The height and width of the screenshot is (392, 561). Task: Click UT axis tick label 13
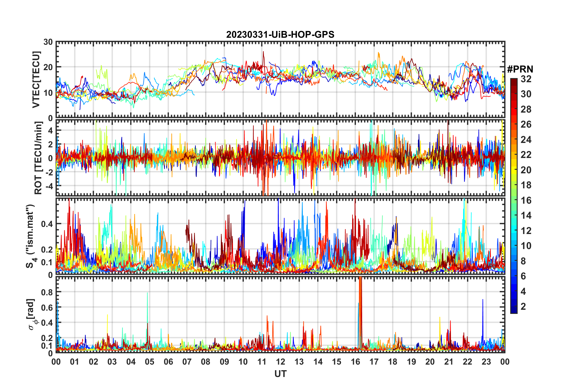(299, 362)
